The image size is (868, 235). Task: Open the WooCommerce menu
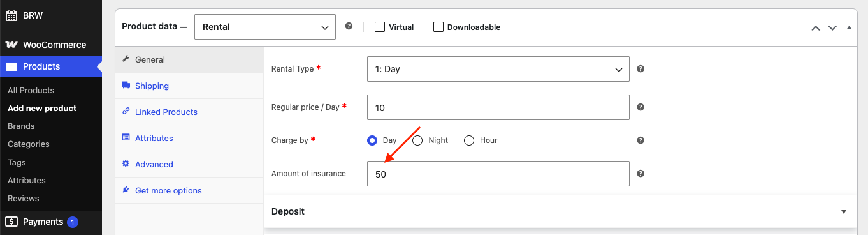[x=51, y=45]
